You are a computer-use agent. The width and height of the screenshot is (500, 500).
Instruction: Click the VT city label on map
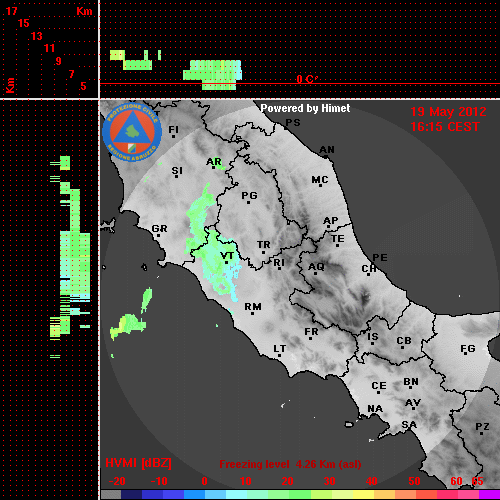pyautogui.click(x=227, y=256)
